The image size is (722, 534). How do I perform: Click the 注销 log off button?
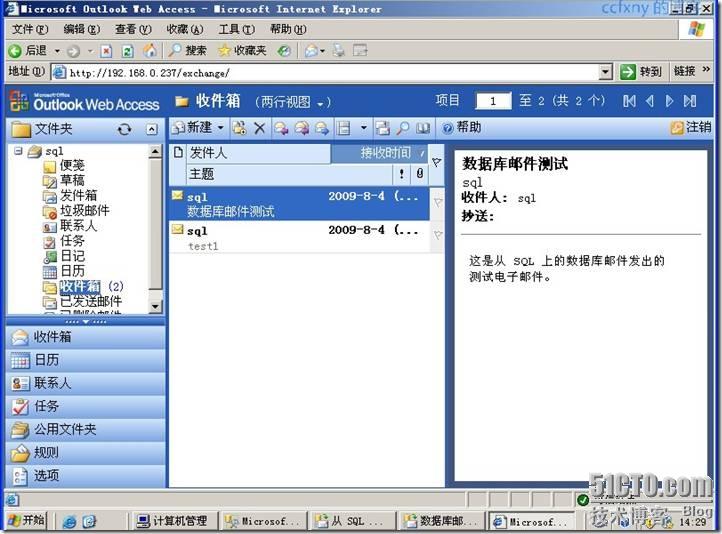691,128
